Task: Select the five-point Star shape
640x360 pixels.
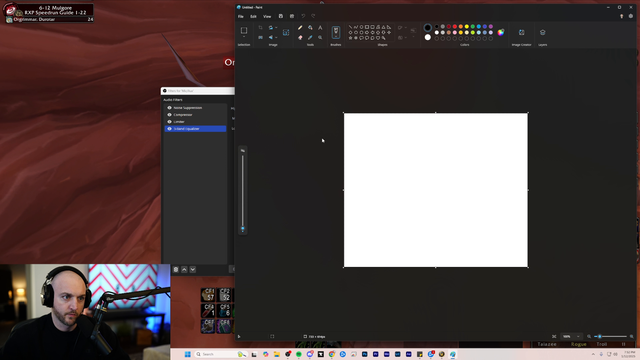Action: [x=350, y=38]
